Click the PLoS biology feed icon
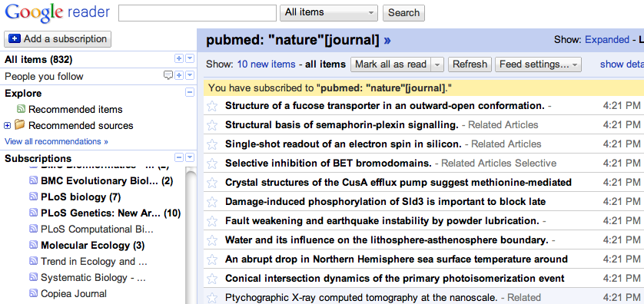The image size is (644, 304). [x=33, y=197]
